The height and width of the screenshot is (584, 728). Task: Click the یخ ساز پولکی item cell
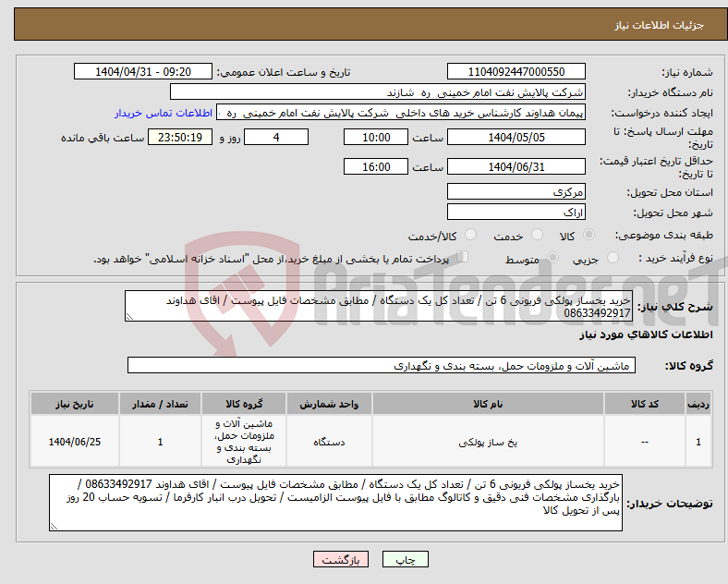(x=488, y=442)
